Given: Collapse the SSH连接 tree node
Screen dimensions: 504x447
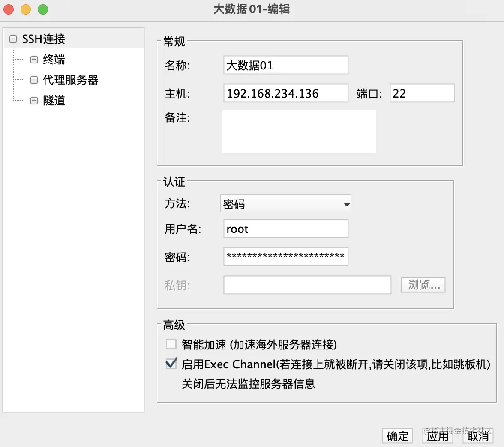Looking at the screenshot, I should tap(13, 39).
